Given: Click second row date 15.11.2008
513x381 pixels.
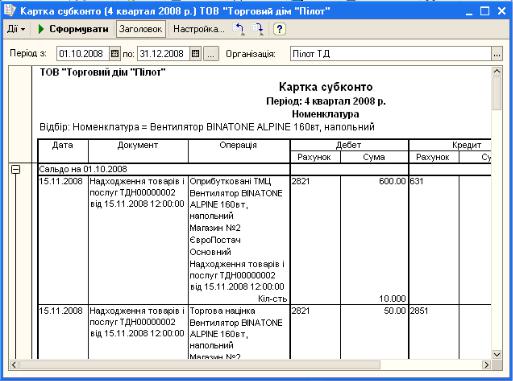Looking at the screenshot, I should [61, 311].
